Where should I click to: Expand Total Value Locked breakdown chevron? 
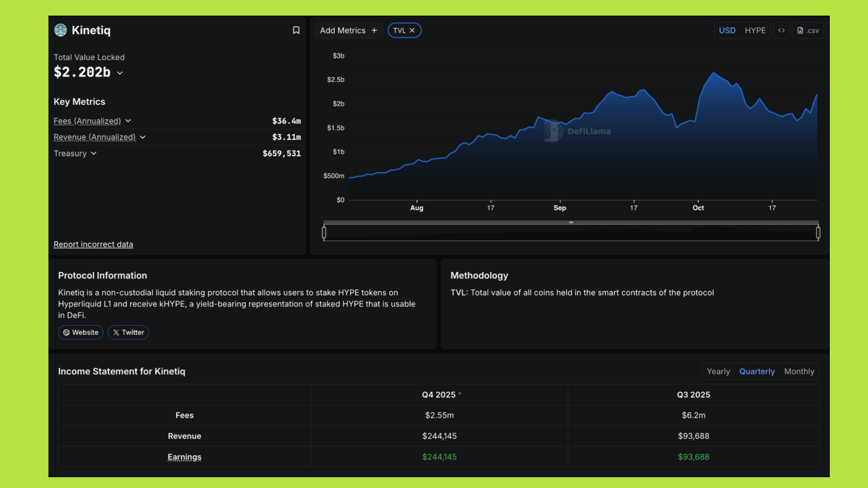[x=120, y=73]
